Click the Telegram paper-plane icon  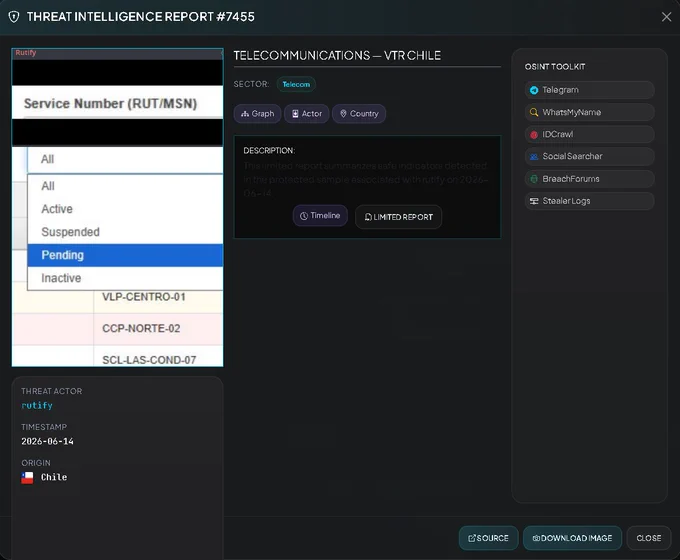click(534, 90)
